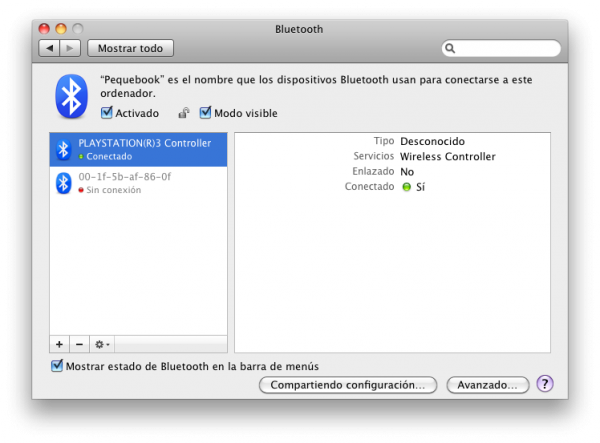Close the Bluetooth window with red button

click(44, 29)
